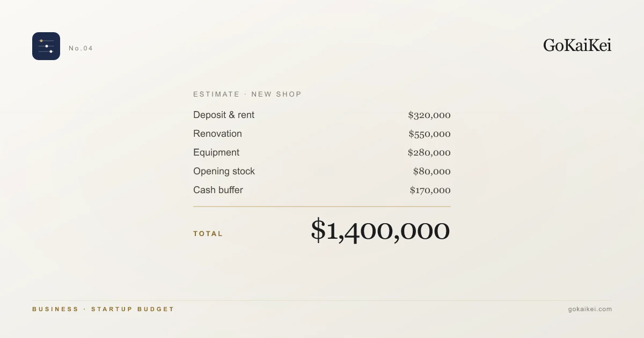Viewport: 644px width, 338px height.
Task: Open the gokaikei.com link
Action: (x=590, y=309)
